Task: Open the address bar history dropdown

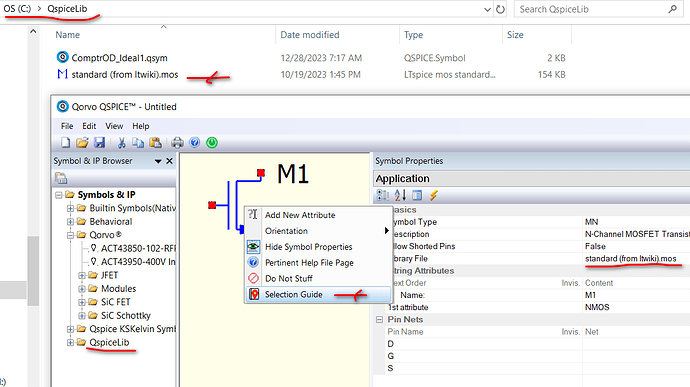Action: tap(487, 9)
